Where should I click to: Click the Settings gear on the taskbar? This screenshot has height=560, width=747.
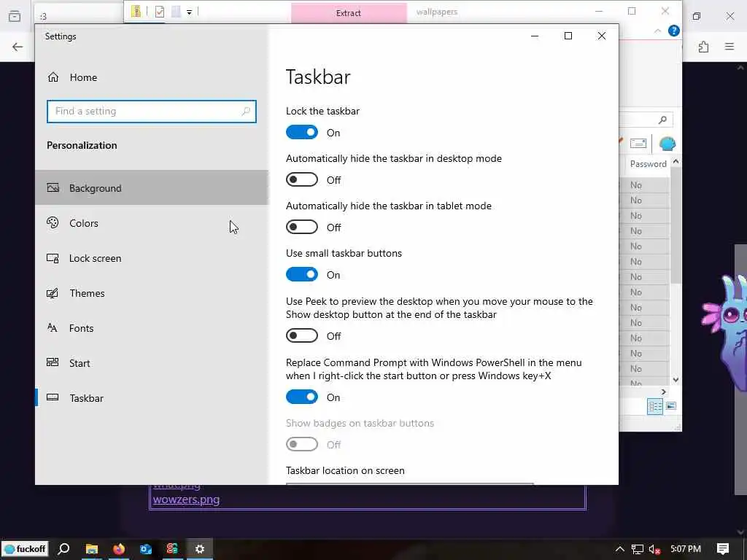coord(200,549)
